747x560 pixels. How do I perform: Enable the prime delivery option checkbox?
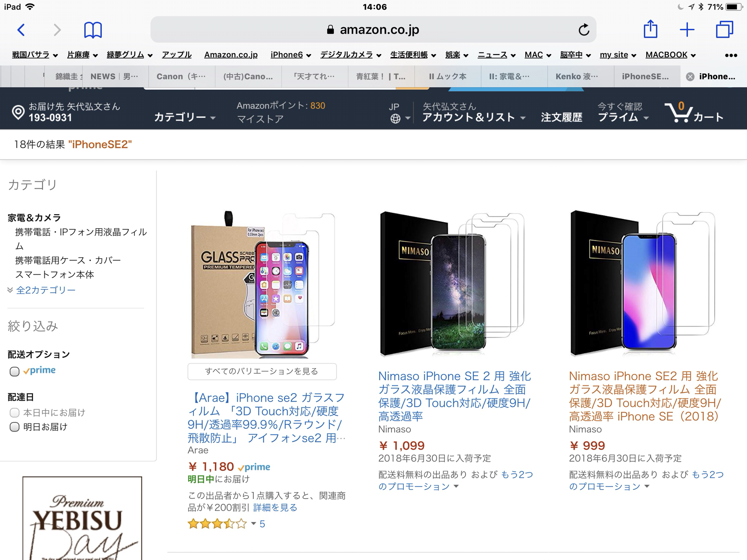pyautogui.click(x=14, y=371)
